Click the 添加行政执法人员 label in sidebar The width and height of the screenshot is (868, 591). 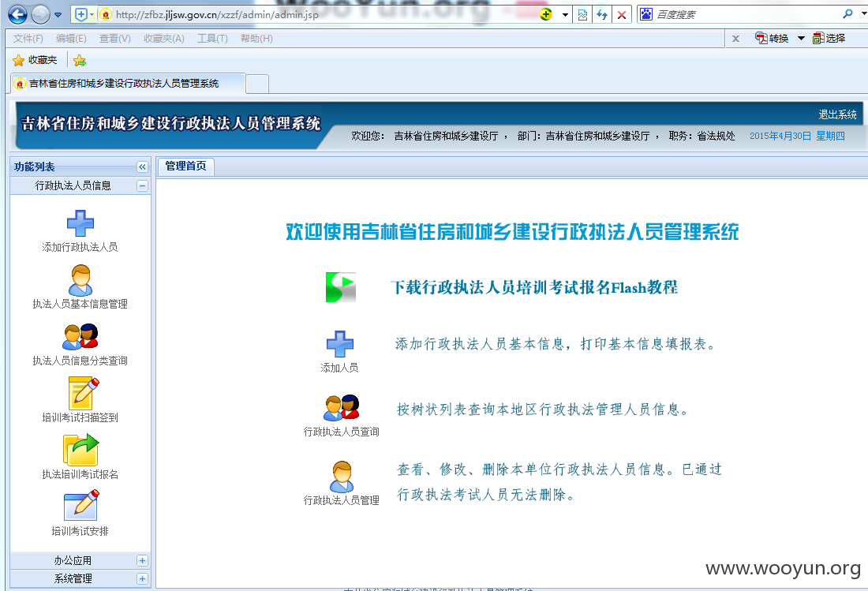click(x=80, y=247)
